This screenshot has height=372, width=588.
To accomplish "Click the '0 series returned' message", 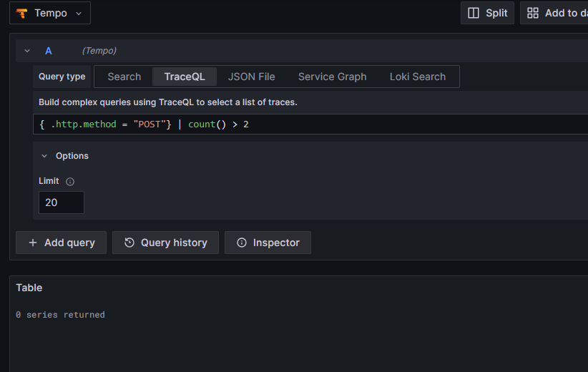I will 60,315.
